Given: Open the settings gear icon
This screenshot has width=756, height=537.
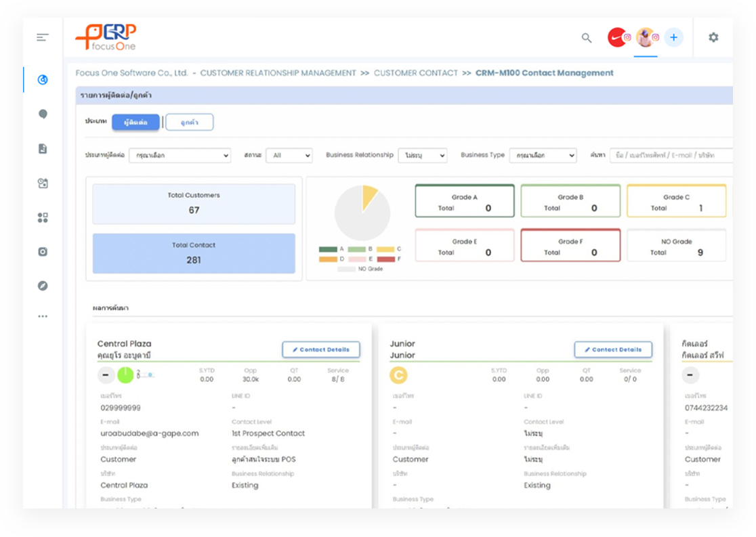Looking at the screenshot, I should (713, 38).
